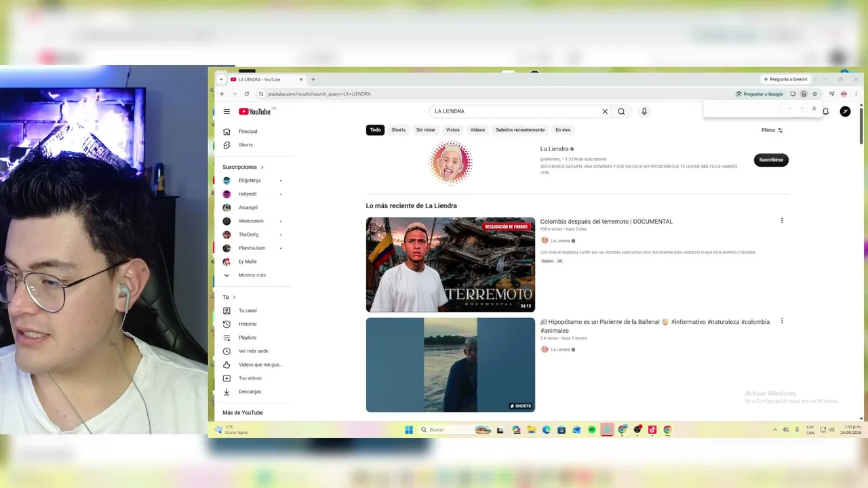Select the Videos filter chip

[x=478, y=130]
